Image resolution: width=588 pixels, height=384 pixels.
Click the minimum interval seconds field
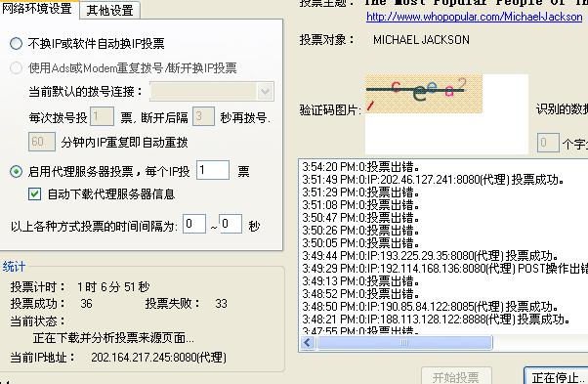click(x=194, y=224)
